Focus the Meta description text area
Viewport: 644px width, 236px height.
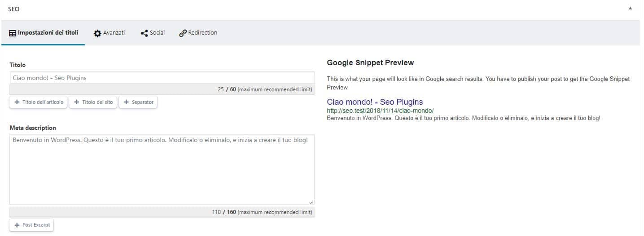pos(162,169)
